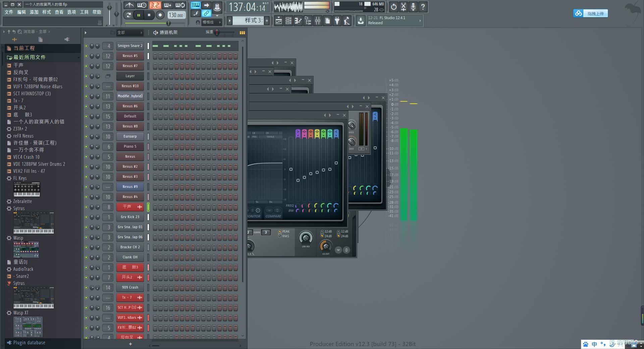Adjust the 摇摆 swing slider

(217, 33)
